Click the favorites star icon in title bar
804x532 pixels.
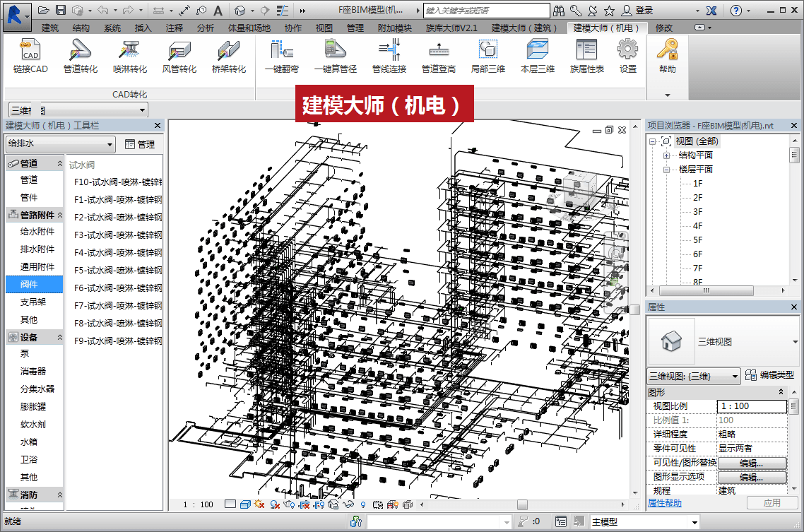click(x=609, y=11)
